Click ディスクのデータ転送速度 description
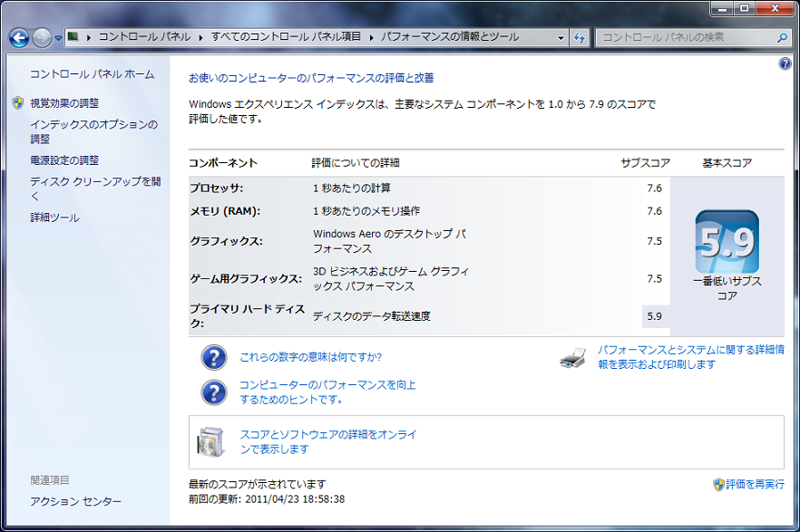The image size is (800, 532). click(372, 316)
